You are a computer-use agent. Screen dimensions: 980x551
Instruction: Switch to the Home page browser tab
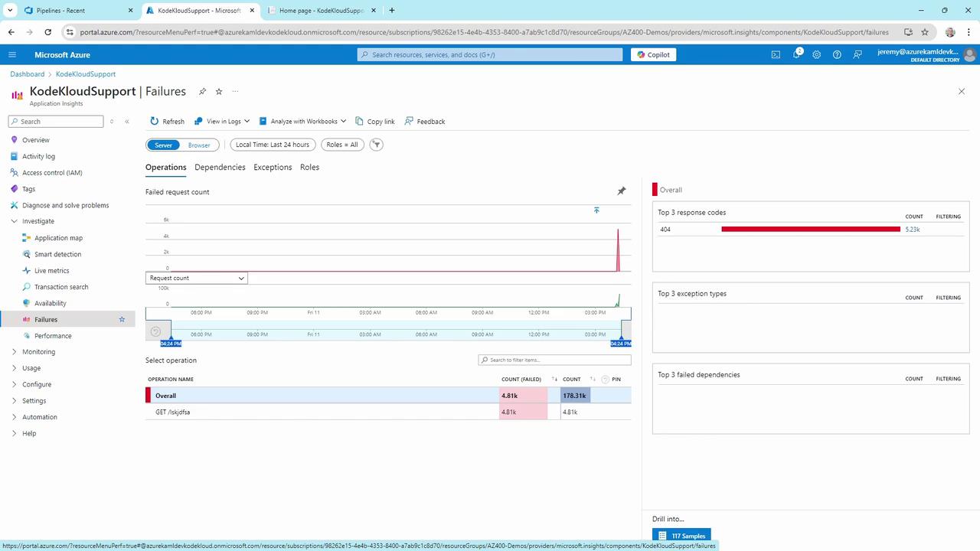click(320, 10)
